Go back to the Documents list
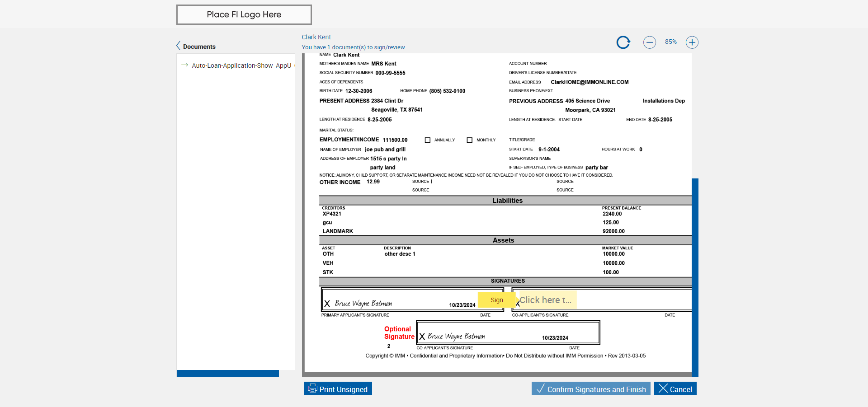The width and height of the screenshot is (868, 407). point(199,47)
